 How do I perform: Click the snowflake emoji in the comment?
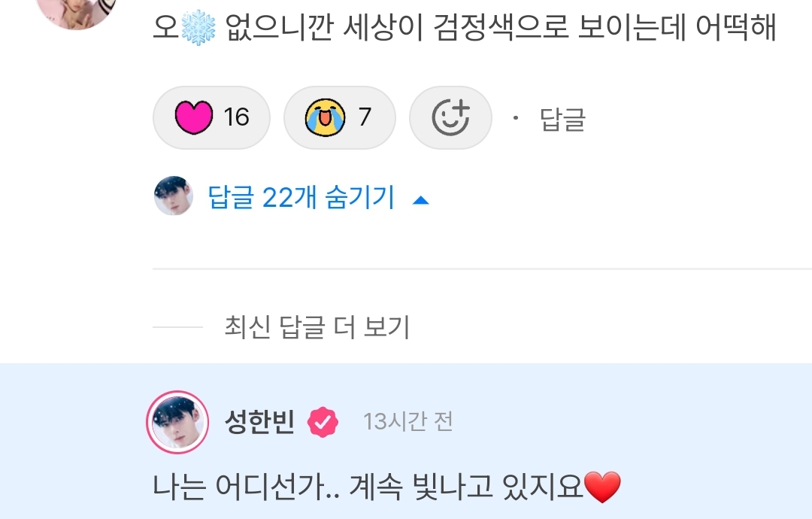(x=198, y=27)
